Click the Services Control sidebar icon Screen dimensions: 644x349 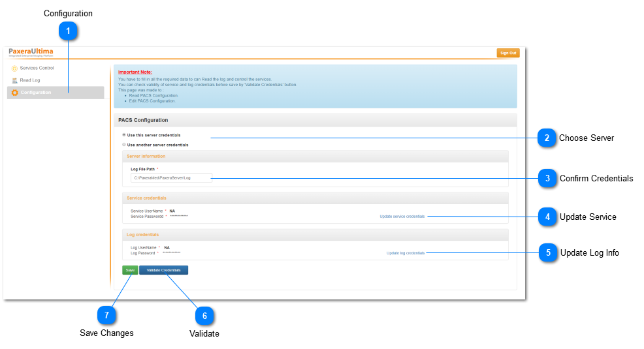pyautogui.click(x=14, y=68)
